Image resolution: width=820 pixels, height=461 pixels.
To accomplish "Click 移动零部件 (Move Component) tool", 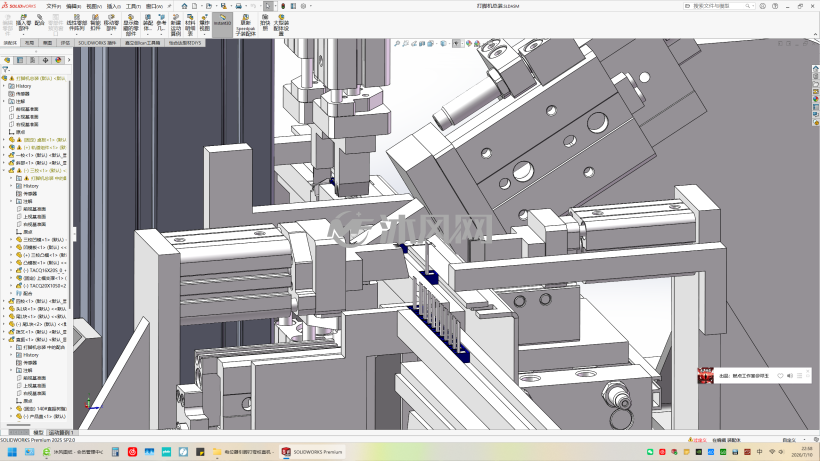I will click(111, 23).
